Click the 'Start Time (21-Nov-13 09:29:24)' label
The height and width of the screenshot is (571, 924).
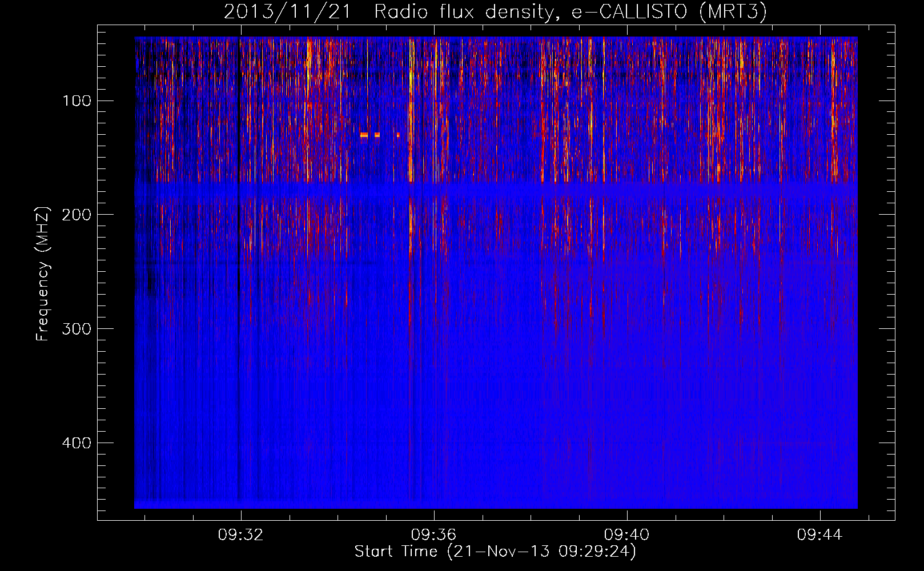(x=495, y=552)
